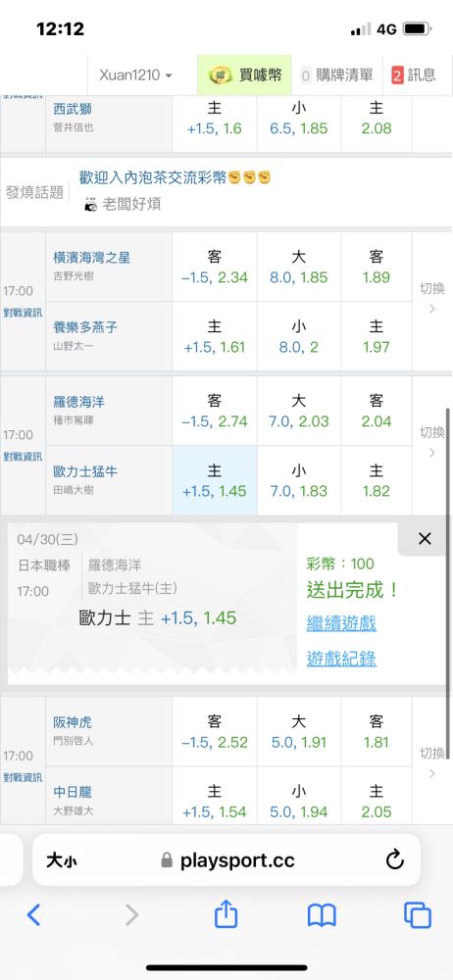
Task: Open the 購牌清單 tab
Action: pos(336,75)
